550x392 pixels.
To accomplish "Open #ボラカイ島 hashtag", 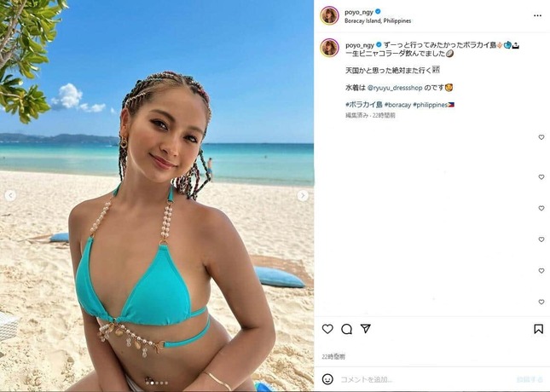I will tap(364, 105).
